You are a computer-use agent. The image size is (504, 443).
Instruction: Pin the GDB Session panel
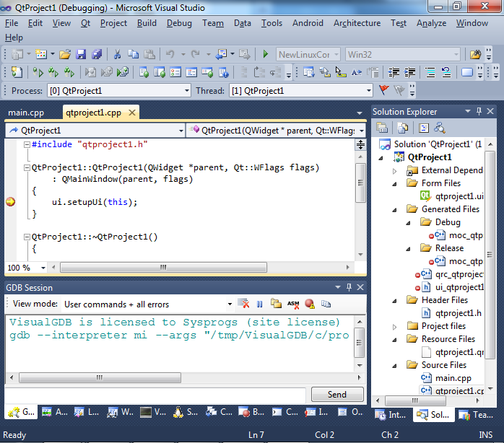(349, 287)
